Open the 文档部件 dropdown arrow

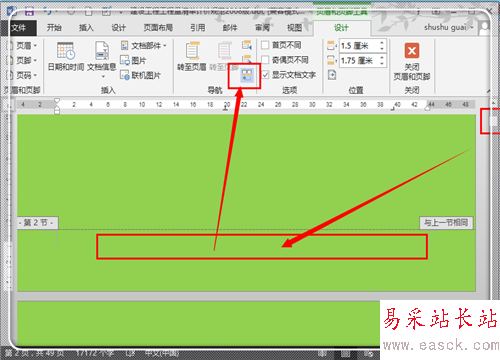pos(165,45)
